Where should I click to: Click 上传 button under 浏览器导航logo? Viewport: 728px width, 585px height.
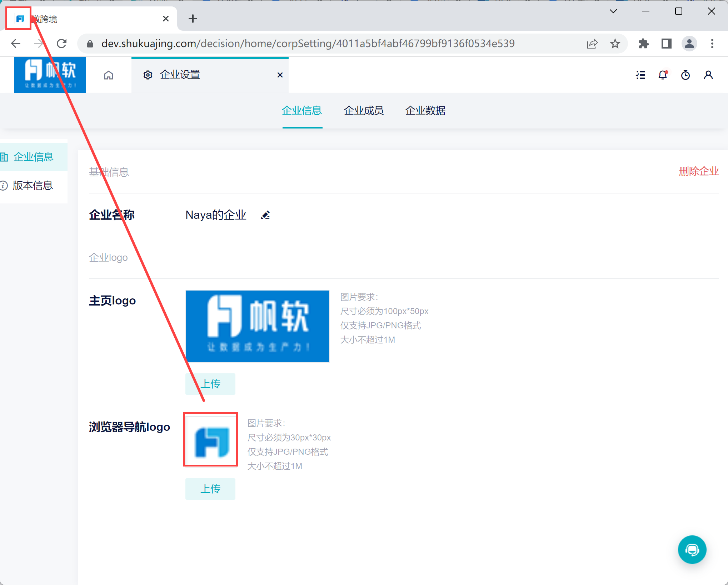point(210,489)
